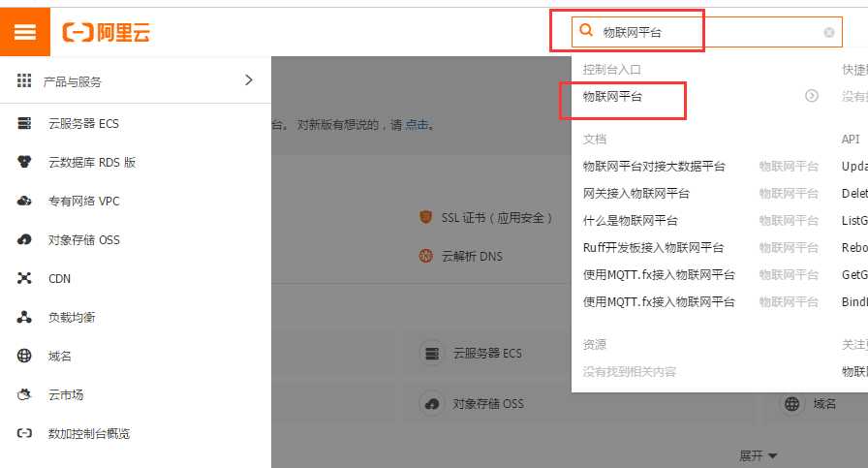
Task: Open doc Ruff开发板接入物联网平台
Action: click(x=653, y=248)
